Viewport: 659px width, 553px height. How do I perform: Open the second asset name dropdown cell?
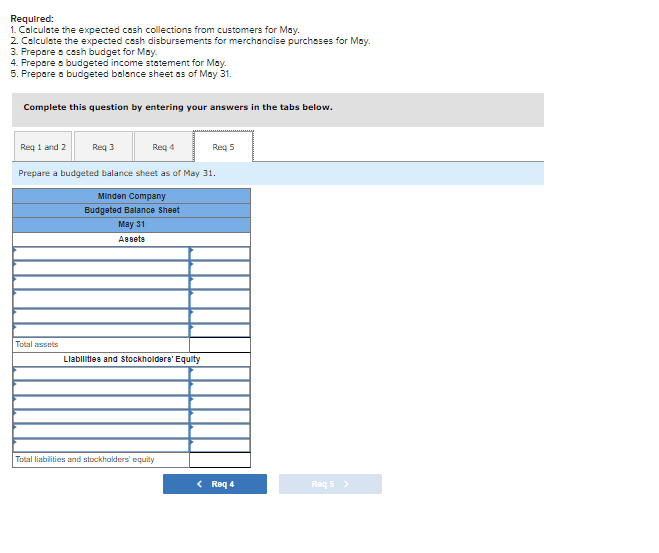[101, 268]
